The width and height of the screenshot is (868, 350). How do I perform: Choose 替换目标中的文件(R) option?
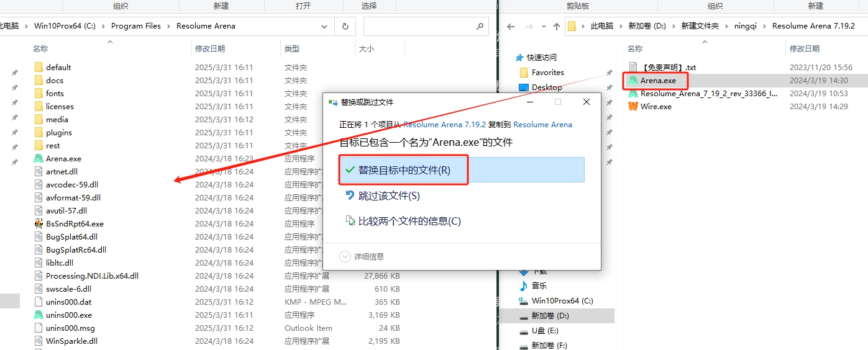(x=462, y=170)
